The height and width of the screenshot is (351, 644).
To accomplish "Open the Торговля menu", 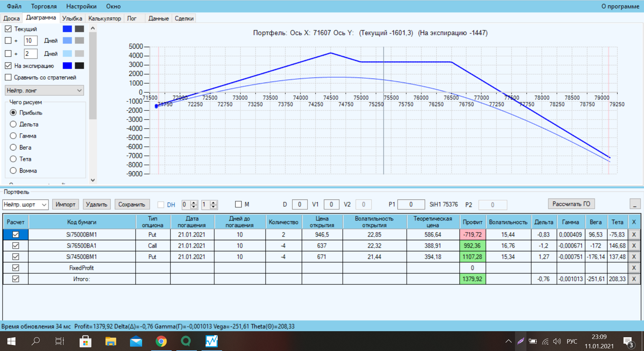I will tap(44, 6).
